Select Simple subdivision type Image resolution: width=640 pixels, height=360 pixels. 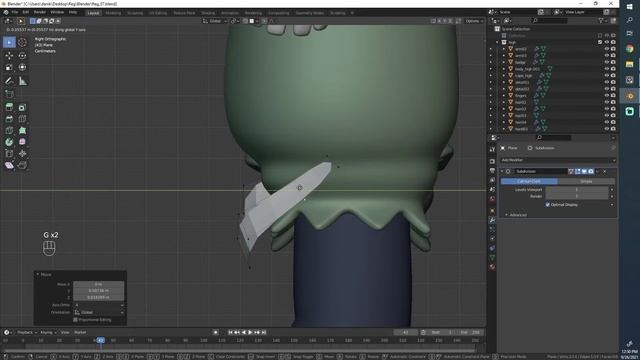pyautogui.click(x=586, y=181)
